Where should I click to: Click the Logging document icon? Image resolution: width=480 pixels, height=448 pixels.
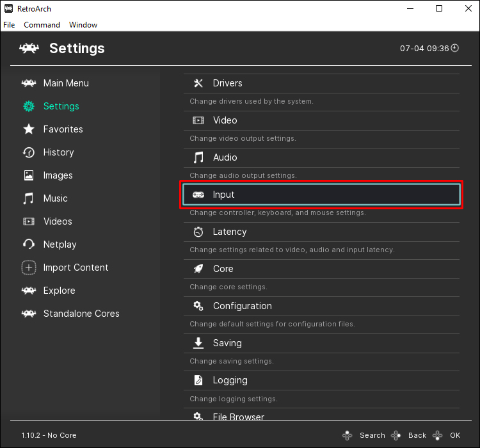(198, 380)
